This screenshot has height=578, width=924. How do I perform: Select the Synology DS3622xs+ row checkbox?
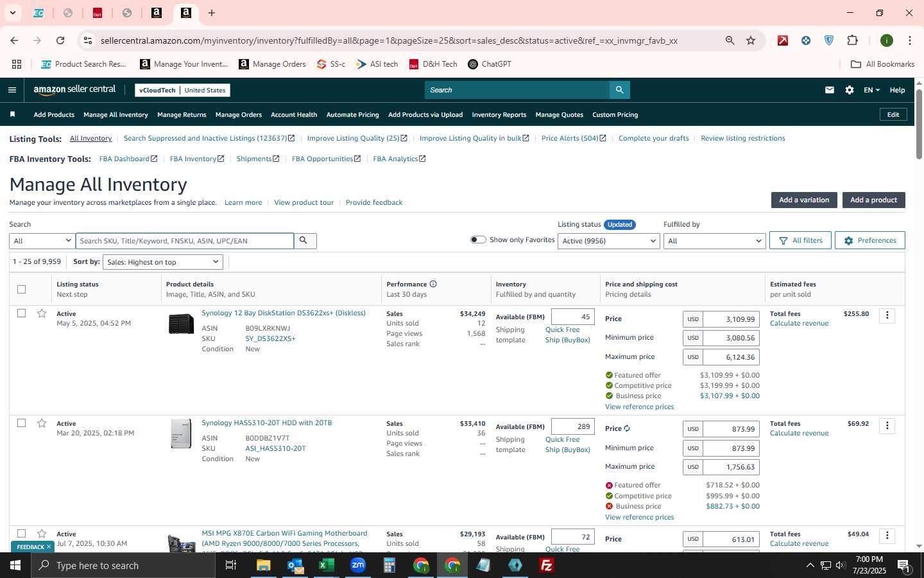click(21, 313)
